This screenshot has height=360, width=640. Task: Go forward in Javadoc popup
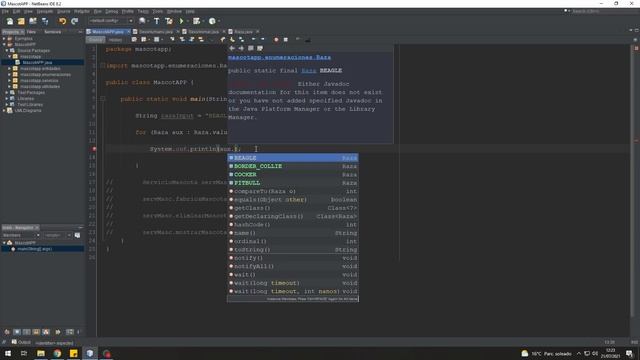pos(241,48)
